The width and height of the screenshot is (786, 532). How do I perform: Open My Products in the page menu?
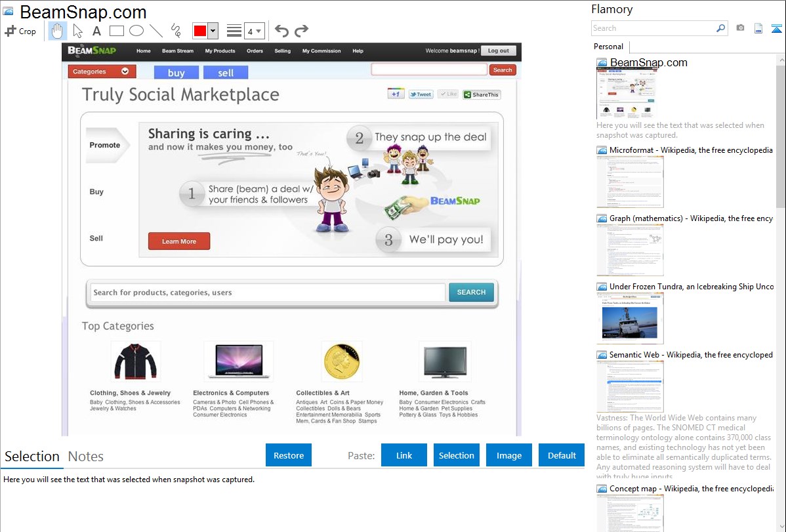pyautogui.click(x=220, y=51)
